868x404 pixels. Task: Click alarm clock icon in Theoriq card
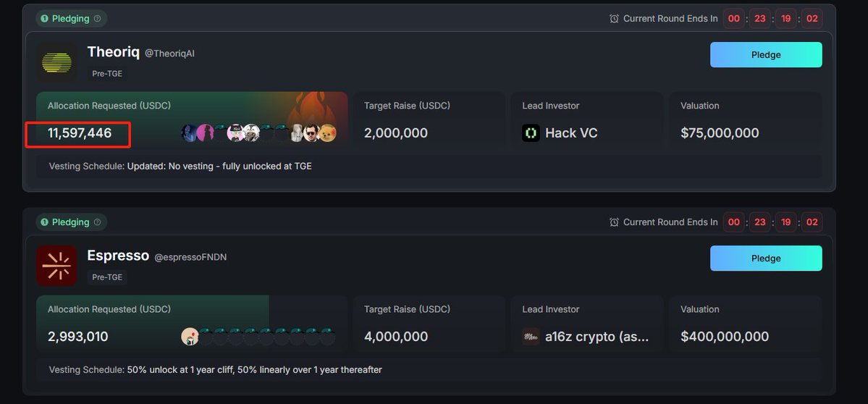(x=614, y=18)
